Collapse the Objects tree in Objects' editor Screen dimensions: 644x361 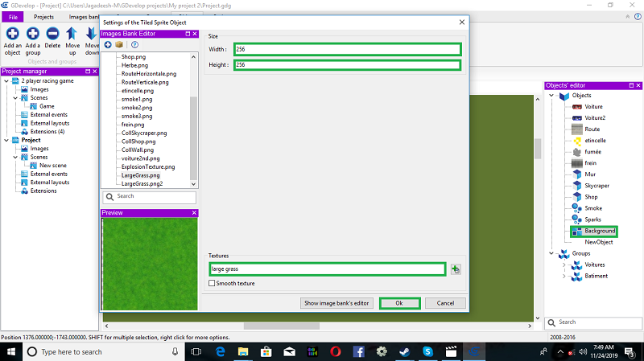click(551, 95)
